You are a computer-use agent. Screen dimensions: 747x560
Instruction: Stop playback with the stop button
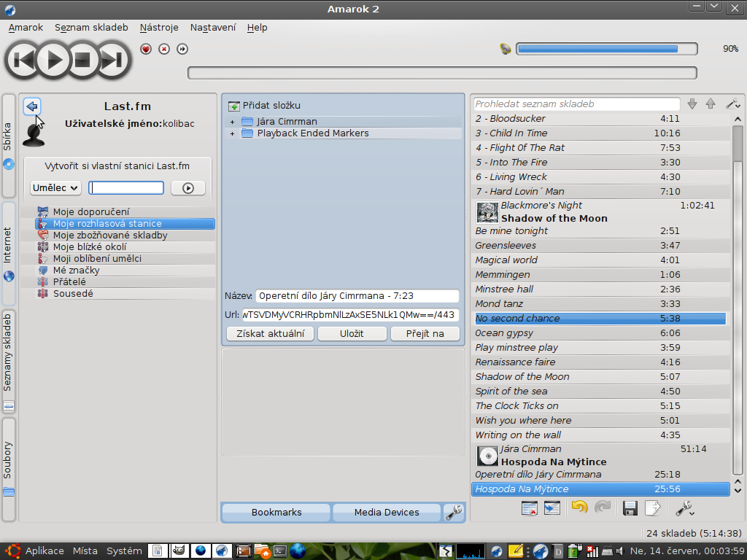tap(83, 60)
